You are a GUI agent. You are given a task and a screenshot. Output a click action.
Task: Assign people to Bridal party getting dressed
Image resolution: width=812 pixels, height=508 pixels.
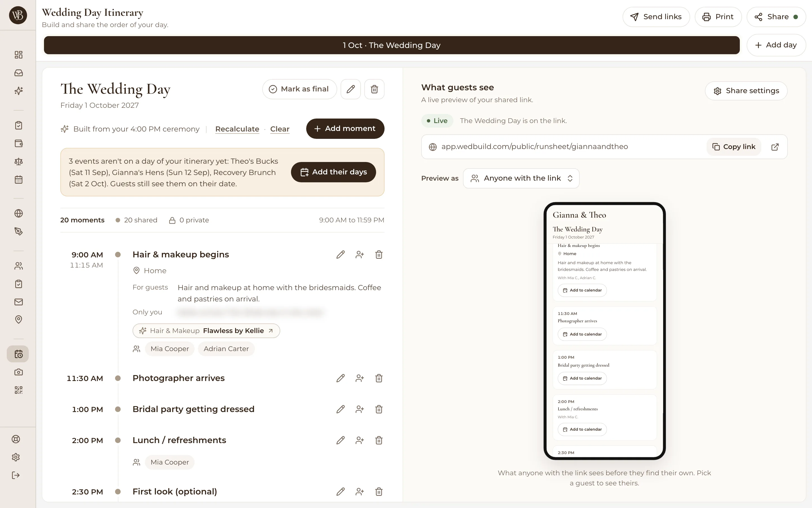coord(360,409)
